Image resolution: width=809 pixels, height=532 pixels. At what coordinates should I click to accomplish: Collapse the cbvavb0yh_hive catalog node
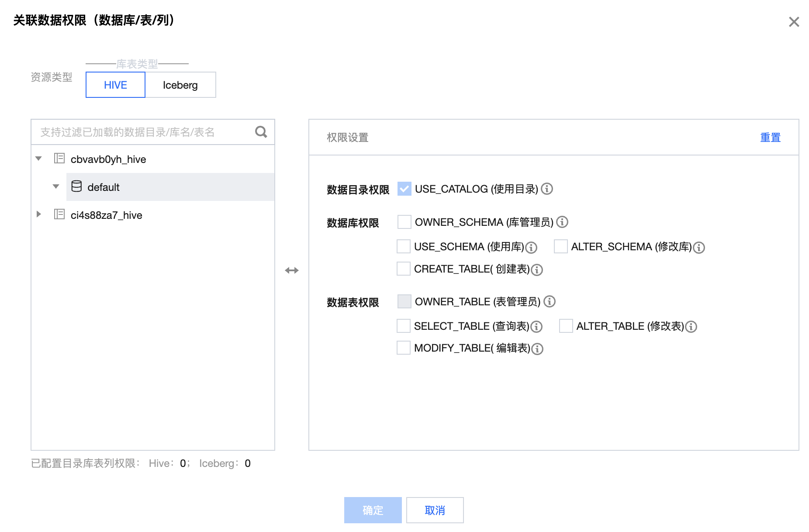click(x=39, y=159)
